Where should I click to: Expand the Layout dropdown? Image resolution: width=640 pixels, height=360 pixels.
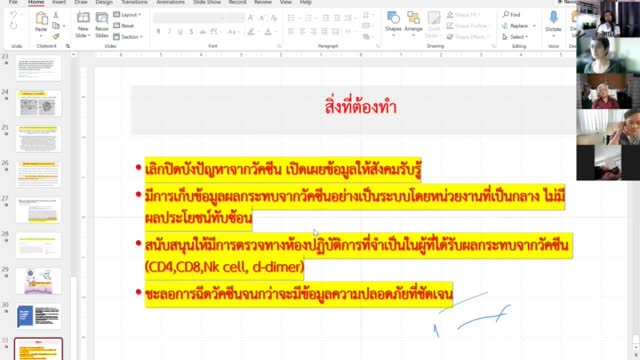[127, 15]
